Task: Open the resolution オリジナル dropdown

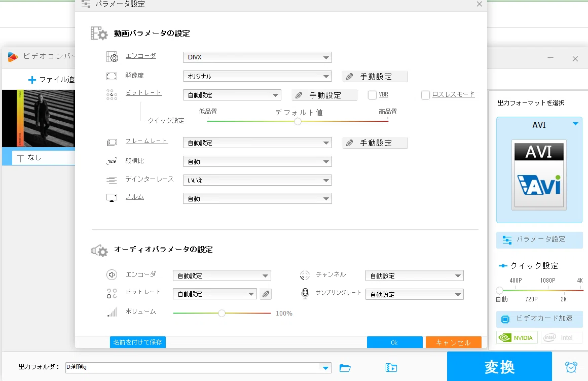Action: click(258, 76)
